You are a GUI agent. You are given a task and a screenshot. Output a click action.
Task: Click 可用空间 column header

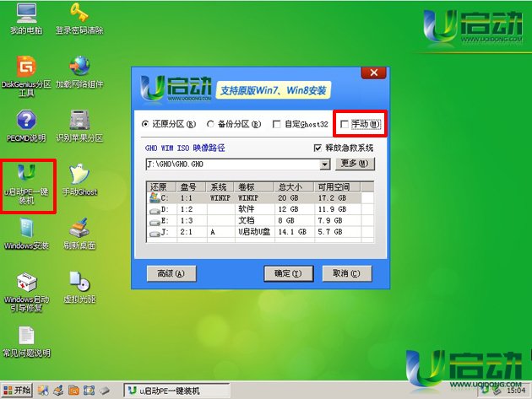[338, 186]
